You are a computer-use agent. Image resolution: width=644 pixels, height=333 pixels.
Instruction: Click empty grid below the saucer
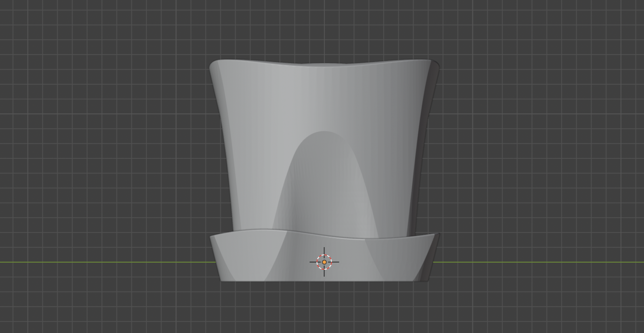(x=324, y=309)
